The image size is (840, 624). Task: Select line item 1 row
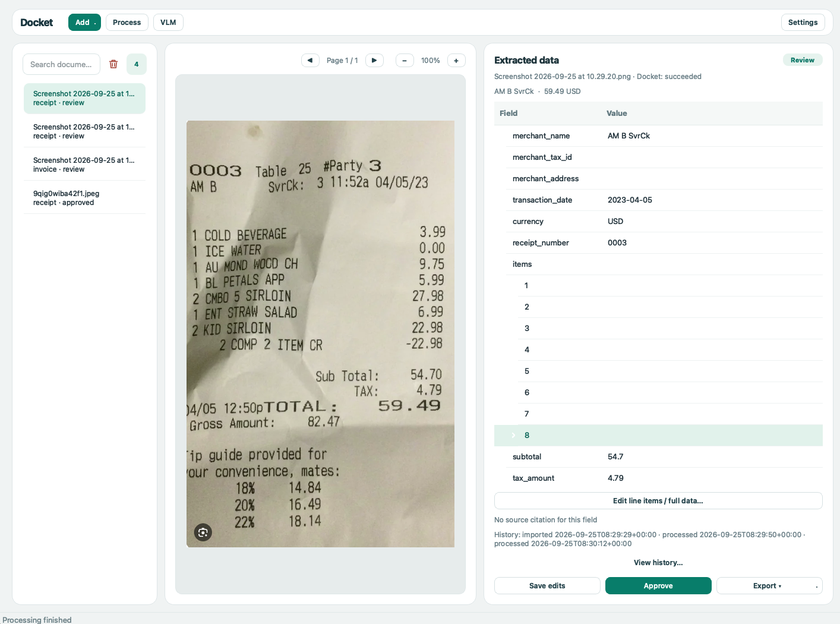coord(658,286)
